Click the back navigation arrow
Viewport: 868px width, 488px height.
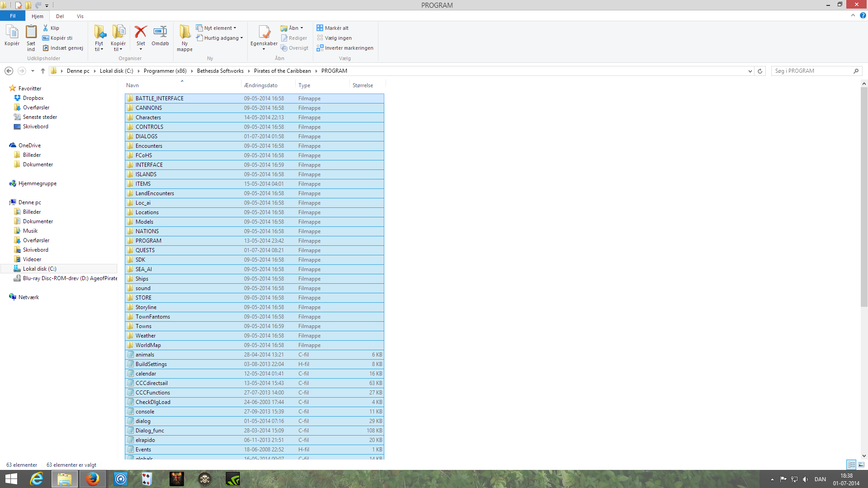pos(9,71)
